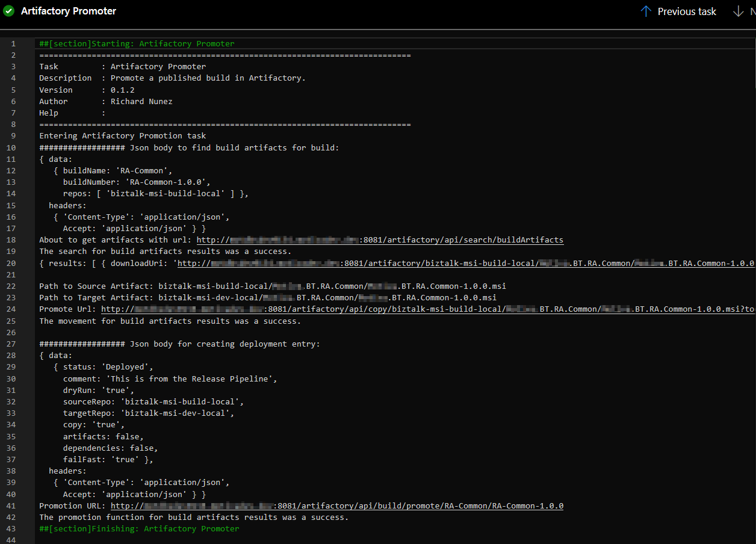Image resolution: width=756 pixels, height=544 pixels.
Task: Open the Promote Url copy link
Action: pos(428,309)
